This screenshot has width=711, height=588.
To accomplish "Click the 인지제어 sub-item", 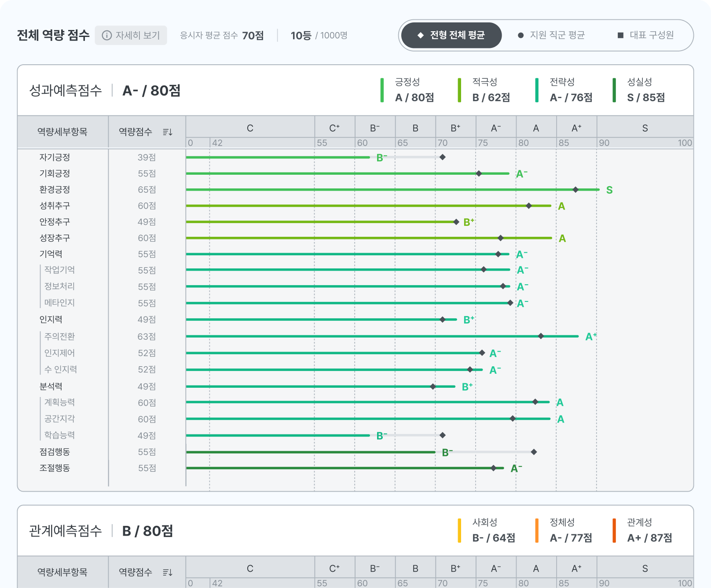I will pos(59,353).
